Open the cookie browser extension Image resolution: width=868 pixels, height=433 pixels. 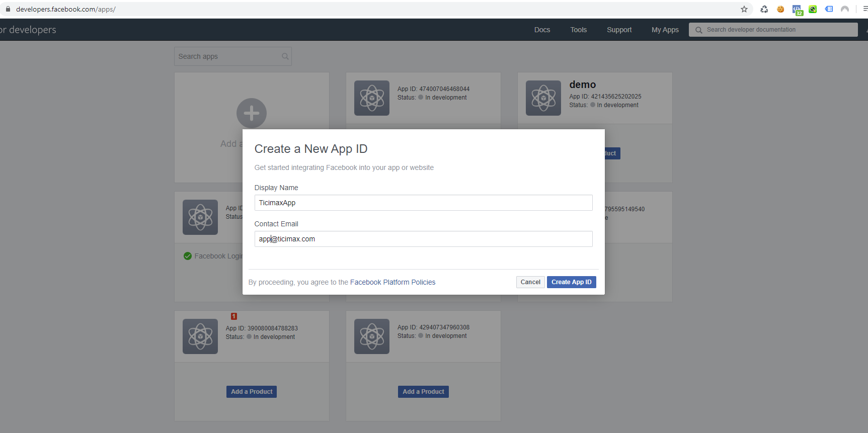780,9
